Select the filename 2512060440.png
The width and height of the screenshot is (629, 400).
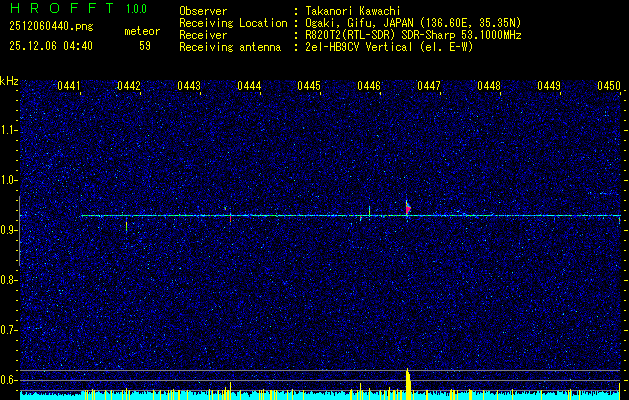tap(51, 27)
